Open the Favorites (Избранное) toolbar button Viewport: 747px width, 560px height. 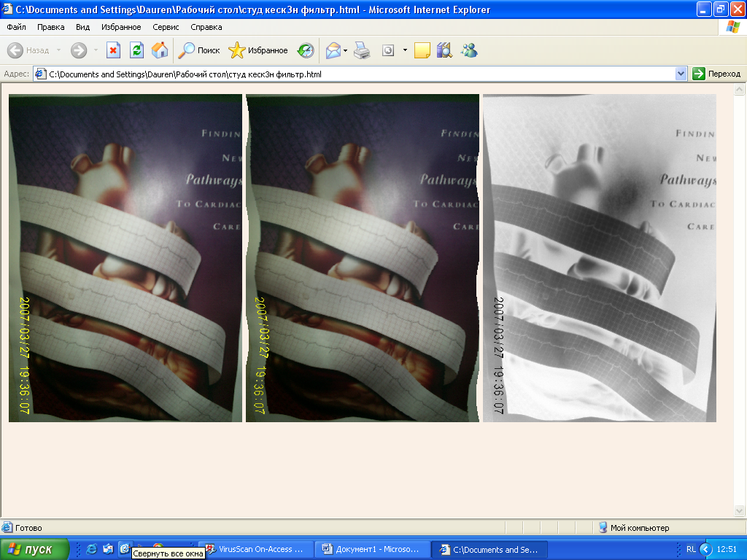(x=258, y=50)
